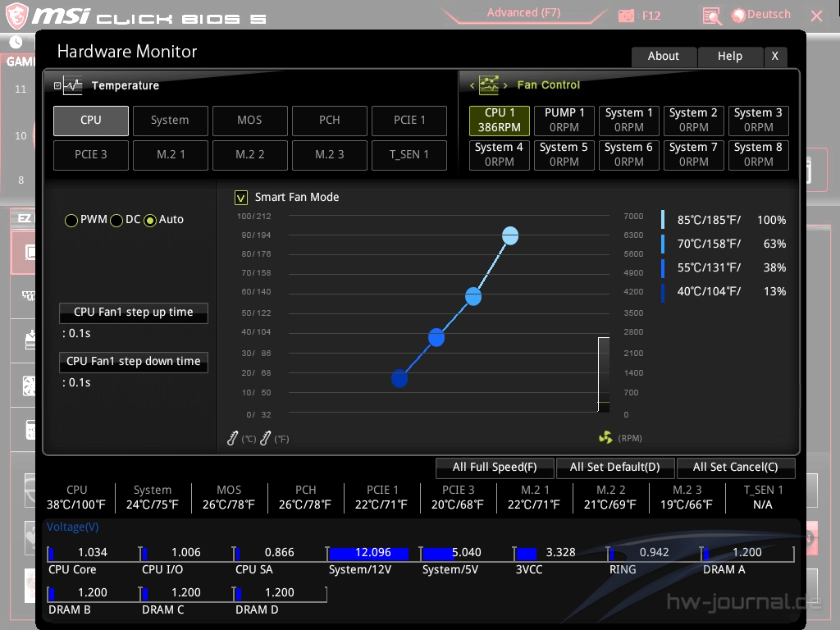The image size is (840, 630).
Task: Select the CPU 1 fan showing 386RPM
Action: [500, 121]
